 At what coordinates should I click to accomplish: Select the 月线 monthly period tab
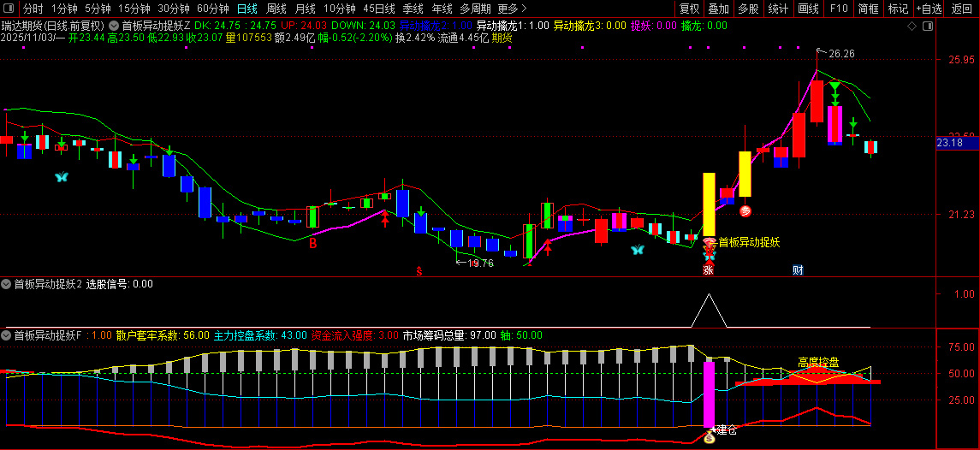pyautogui.click(x=305, y=9)
